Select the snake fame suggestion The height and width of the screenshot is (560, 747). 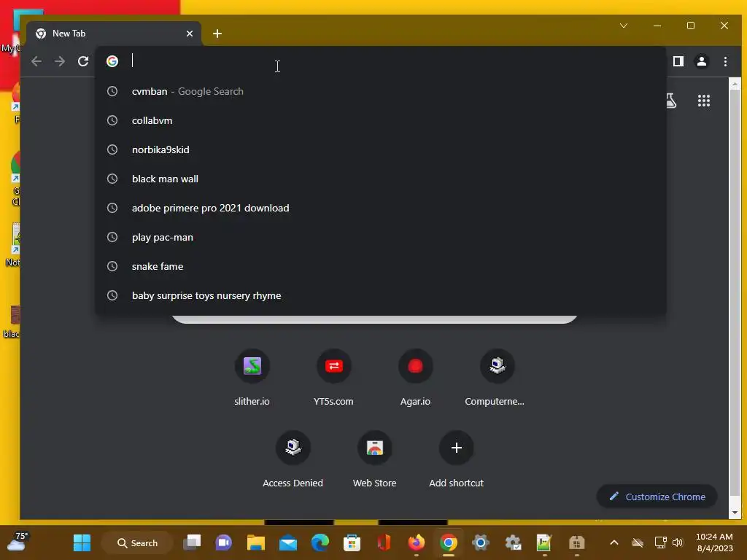click(381, 266)
